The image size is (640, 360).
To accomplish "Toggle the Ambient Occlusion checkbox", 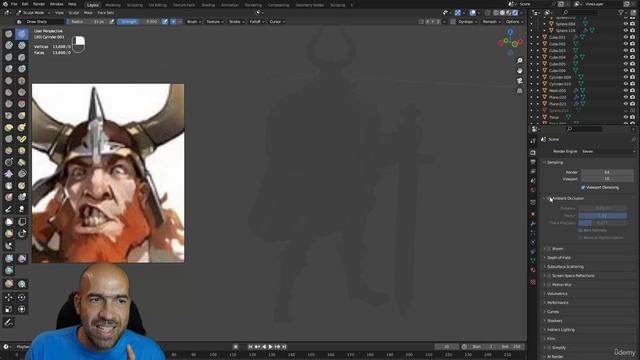I will tap(550, 198).
